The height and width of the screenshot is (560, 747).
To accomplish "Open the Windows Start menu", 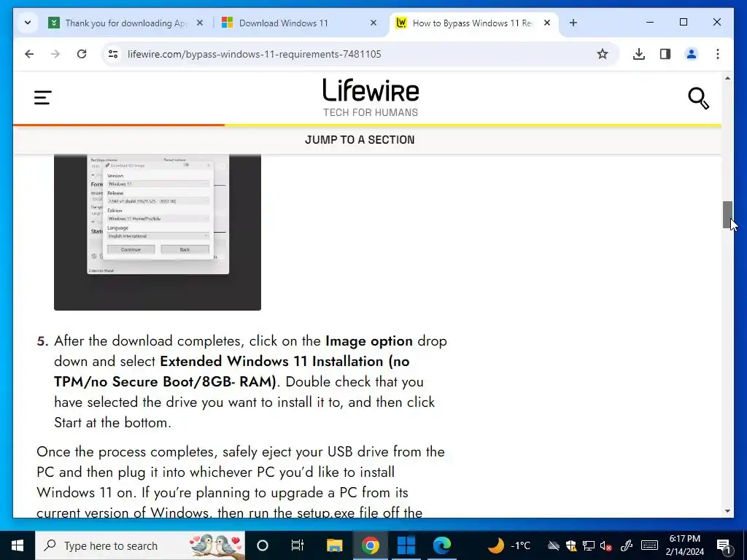I will (18, 545).
